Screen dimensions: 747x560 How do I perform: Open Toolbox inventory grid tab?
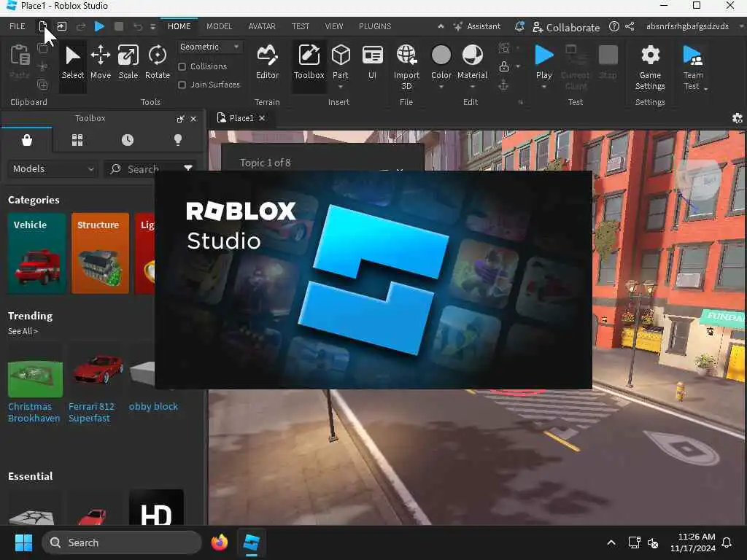click(77, 140)
